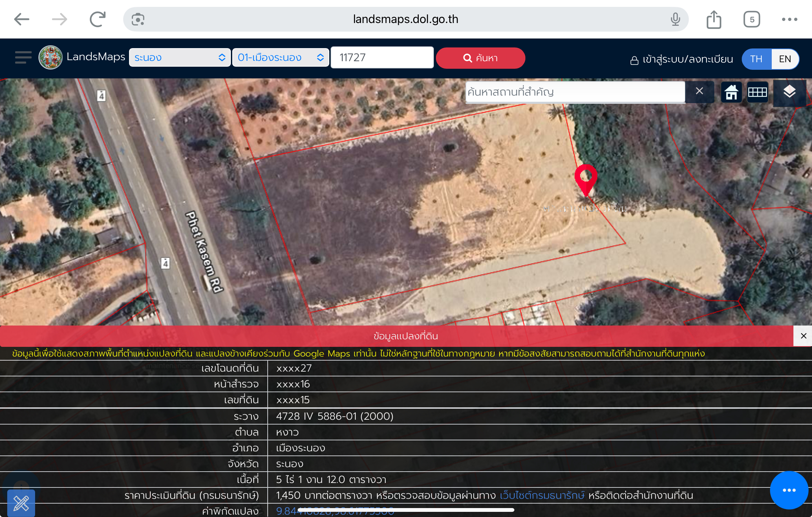Expand the 01-เมืองระยอง district dropdown
This screenshot has height=517, width=812.
click(280, 57)
